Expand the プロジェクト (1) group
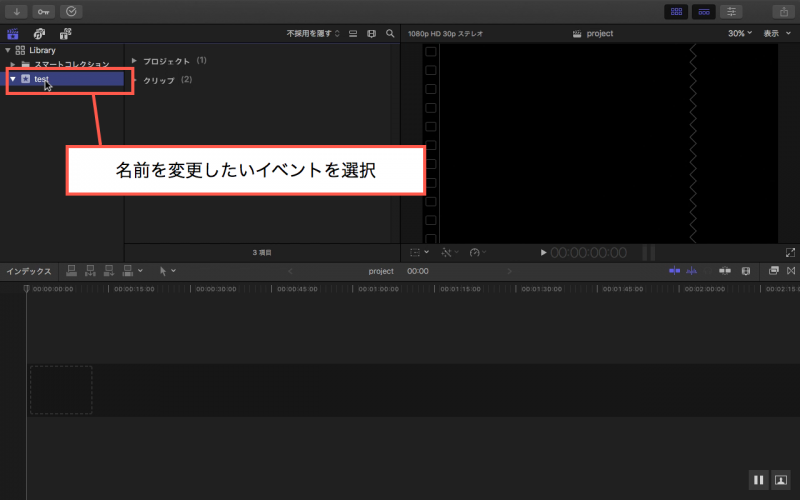Image resolution: width=800 pixels, height=500 pixels. [x=134, y=61]
